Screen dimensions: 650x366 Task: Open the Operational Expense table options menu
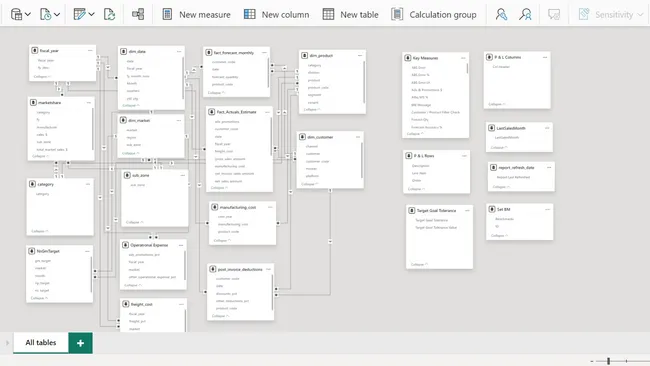click(x=181, y=245)
